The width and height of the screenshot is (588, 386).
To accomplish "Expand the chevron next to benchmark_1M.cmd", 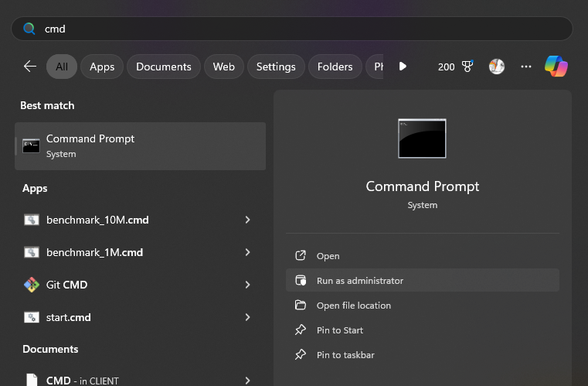I will [x=247, y=252].
